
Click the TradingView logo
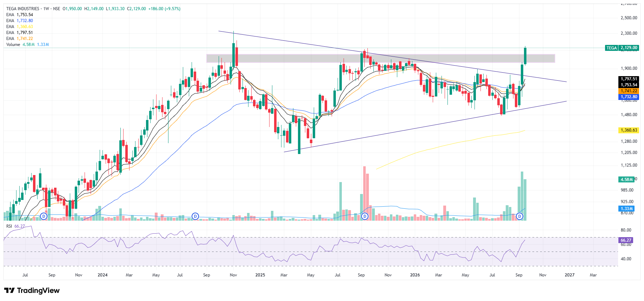tap(32, 290)
